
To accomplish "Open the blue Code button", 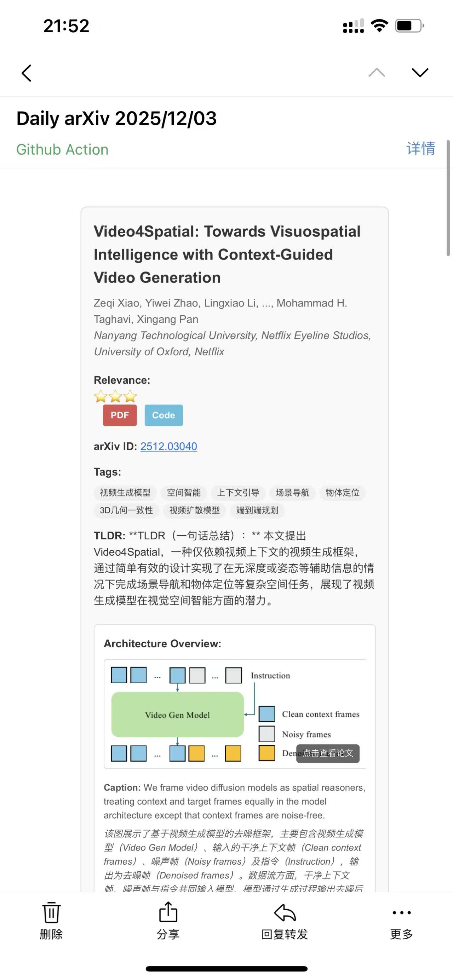I will [x=164, y=415].
